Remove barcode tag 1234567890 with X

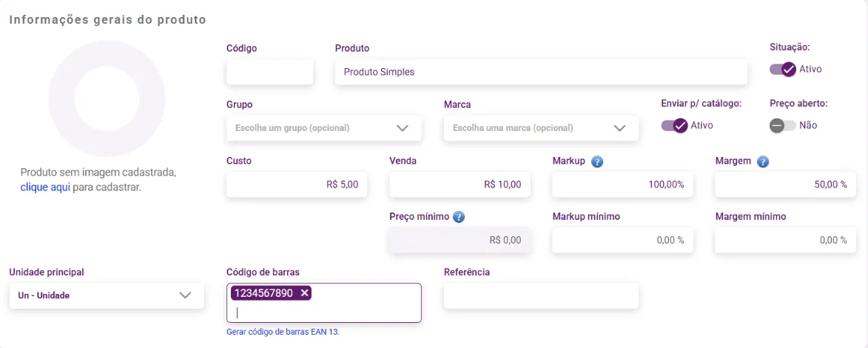(304, 293)
